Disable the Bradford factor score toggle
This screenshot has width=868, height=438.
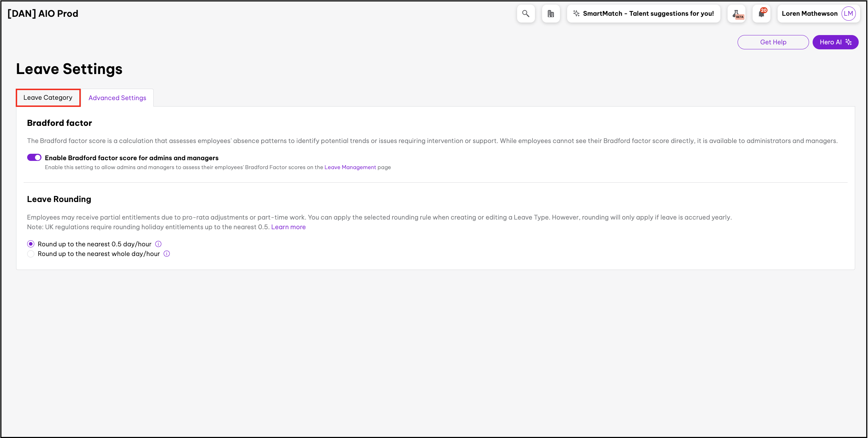tap(34, 158)
